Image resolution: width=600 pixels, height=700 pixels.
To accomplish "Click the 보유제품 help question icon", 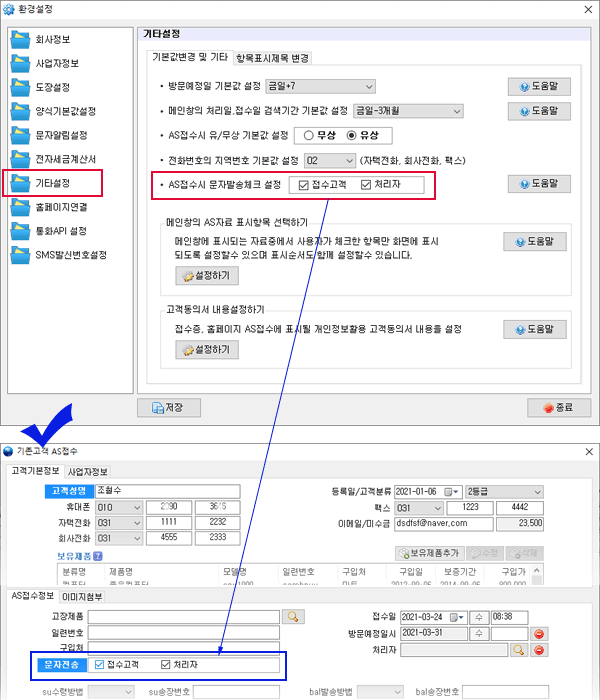I will [x=99, y=556].
